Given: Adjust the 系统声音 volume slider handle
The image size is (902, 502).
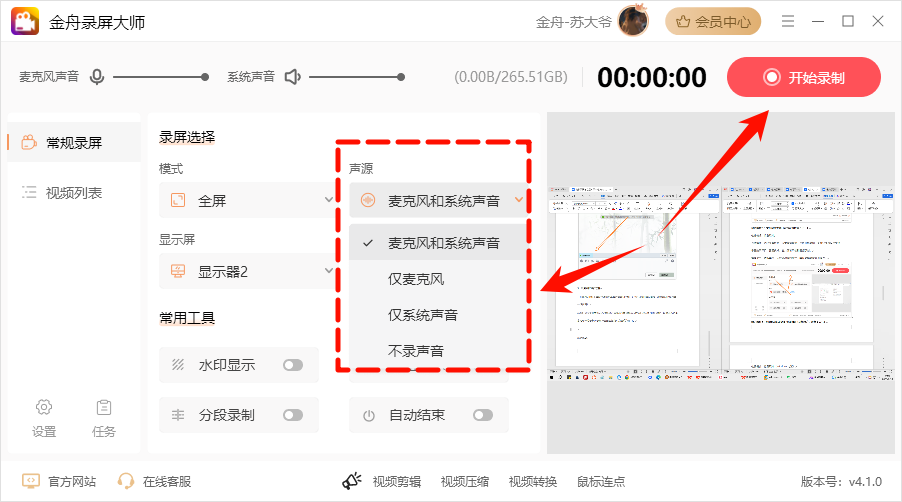Looking at the screenshot, I should tap(401, 77).
